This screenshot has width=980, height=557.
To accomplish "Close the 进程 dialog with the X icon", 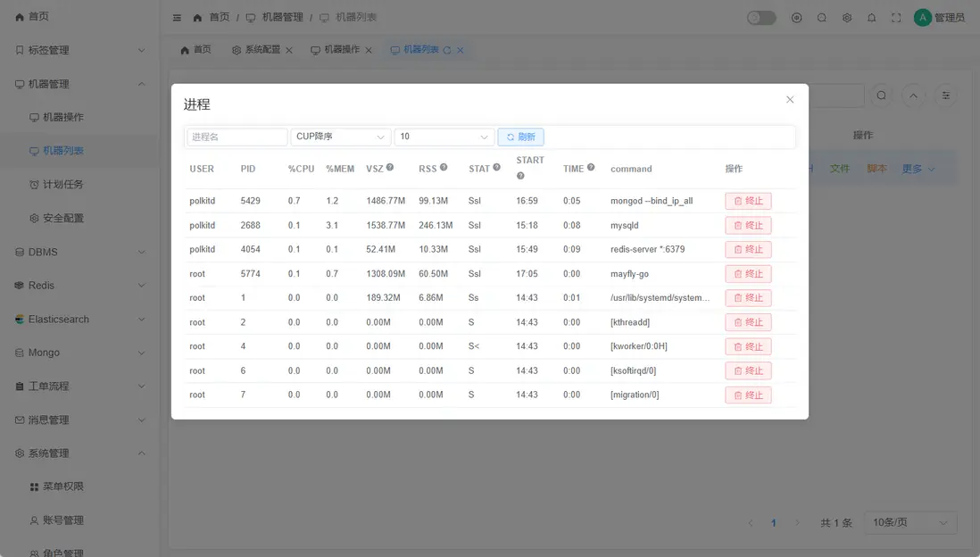I will tap(790, 100).
